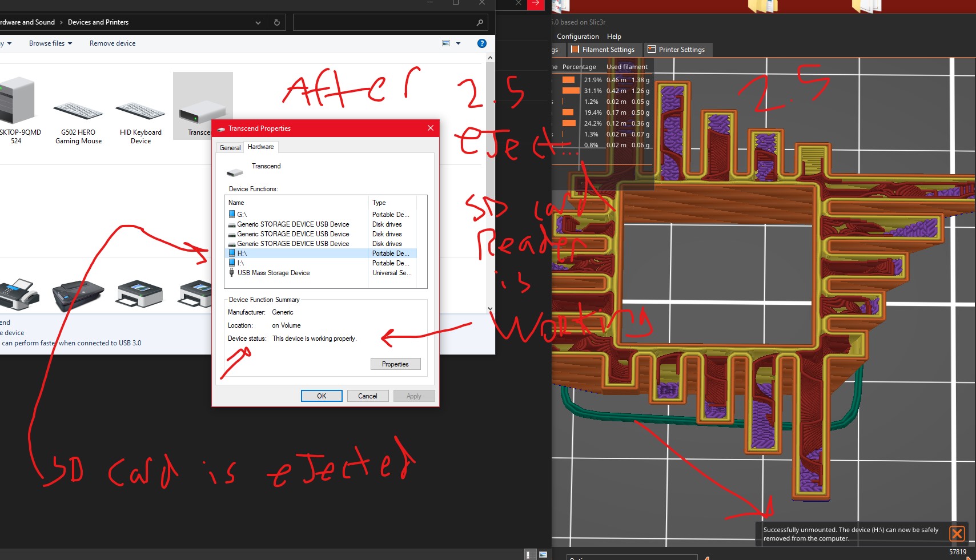
Task: Expand the change-view dropdown arrow
Action: pos(459,43)
